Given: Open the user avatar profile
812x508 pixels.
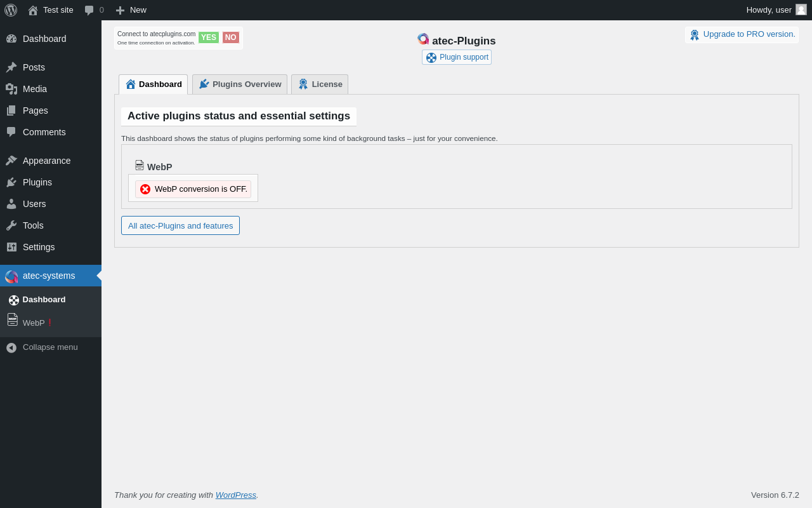Looking at the screenshot, I should 801,10.
